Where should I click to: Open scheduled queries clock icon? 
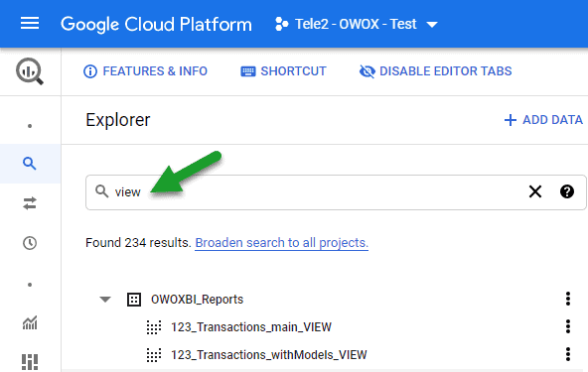pyautogui.click(x=30, y=243)
